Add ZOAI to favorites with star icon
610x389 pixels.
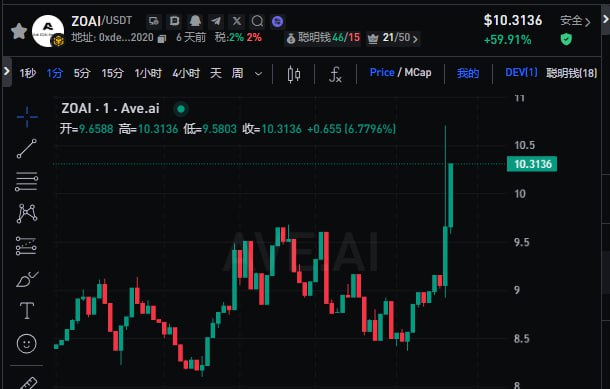[19, 31]
